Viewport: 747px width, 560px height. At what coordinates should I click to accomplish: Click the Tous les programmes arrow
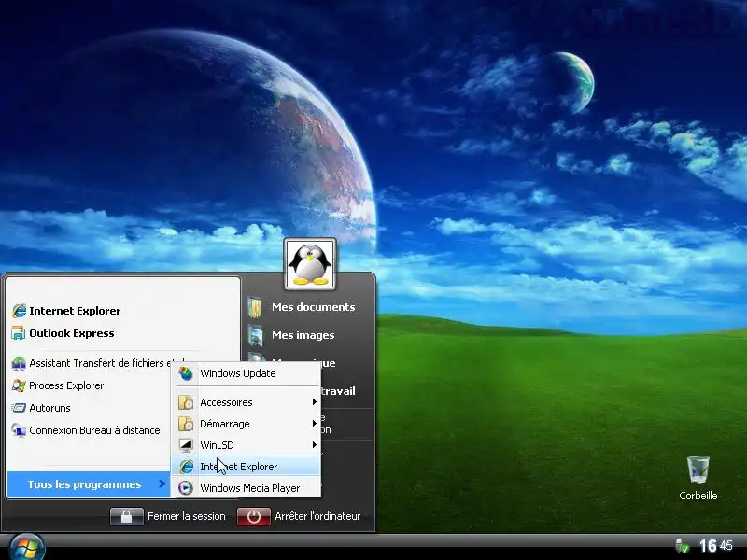coord(162,483)
